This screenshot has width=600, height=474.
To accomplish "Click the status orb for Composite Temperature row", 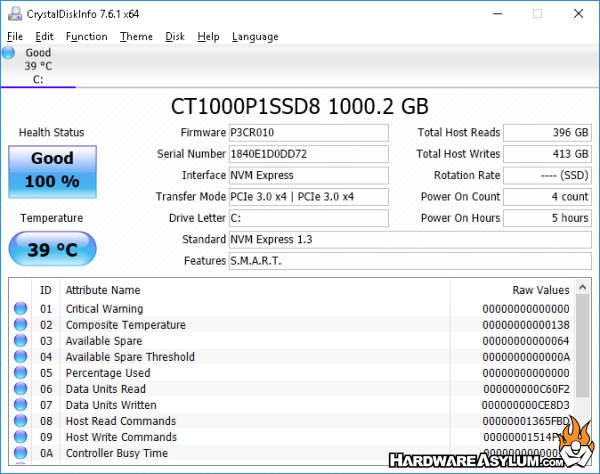I will (21, 324).
